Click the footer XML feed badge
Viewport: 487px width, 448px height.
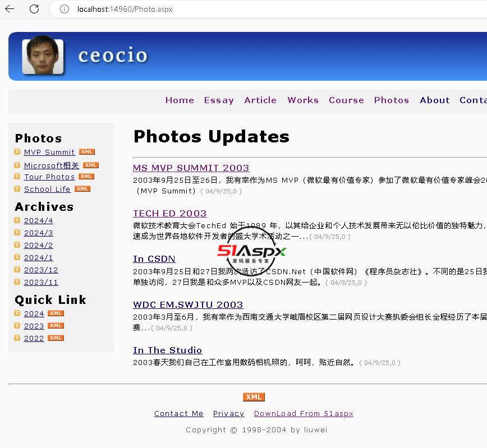pyautogui.click(x=254, y=397)
